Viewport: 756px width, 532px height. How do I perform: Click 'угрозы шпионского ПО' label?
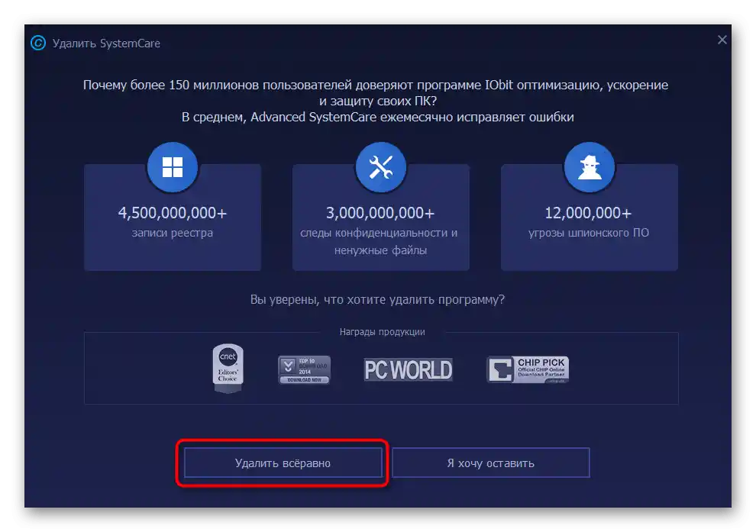[589, 233]
